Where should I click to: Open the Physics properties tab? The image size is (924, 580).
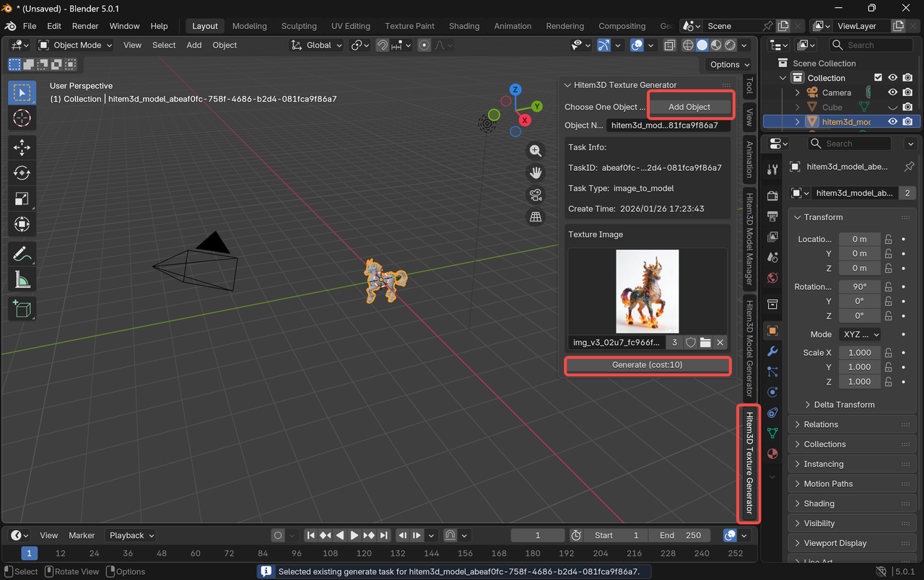click(x=772, y=392)
